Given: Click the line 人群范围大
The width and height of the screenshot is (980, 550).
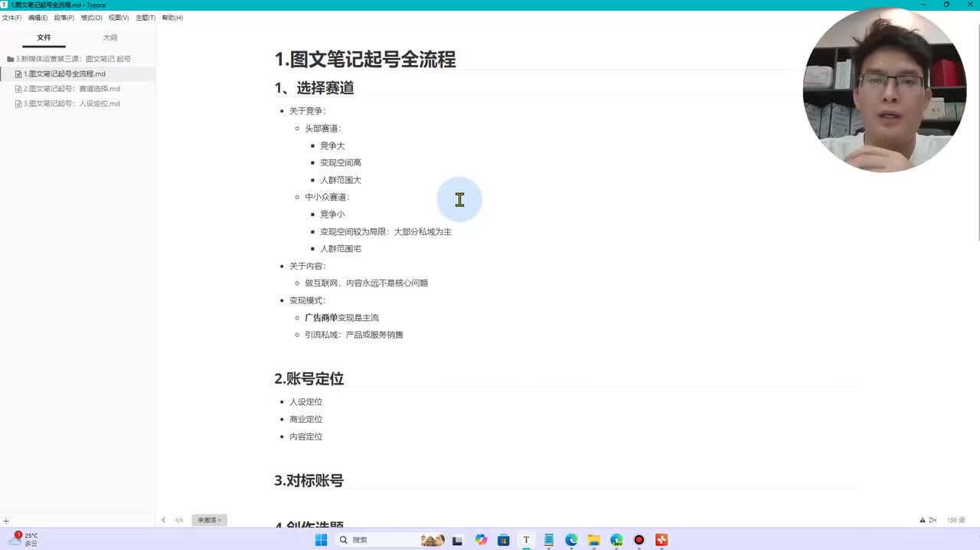Looking at the screenshot, I should [x=341, y=180].
